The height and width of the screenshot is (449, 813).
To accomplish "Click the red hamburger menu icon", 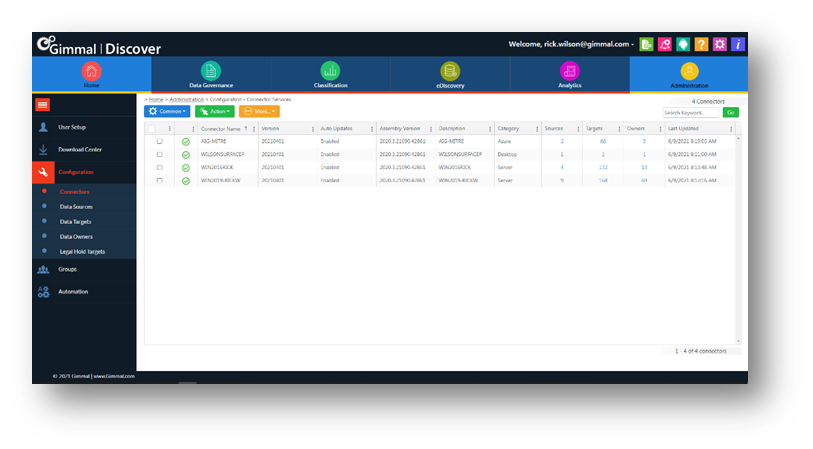I will (43, 104).
